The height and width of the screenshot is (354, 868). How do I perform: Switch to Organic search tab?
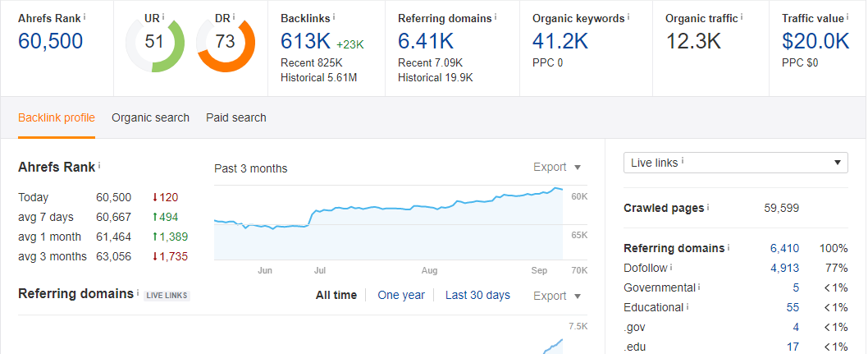coord(151,117)
